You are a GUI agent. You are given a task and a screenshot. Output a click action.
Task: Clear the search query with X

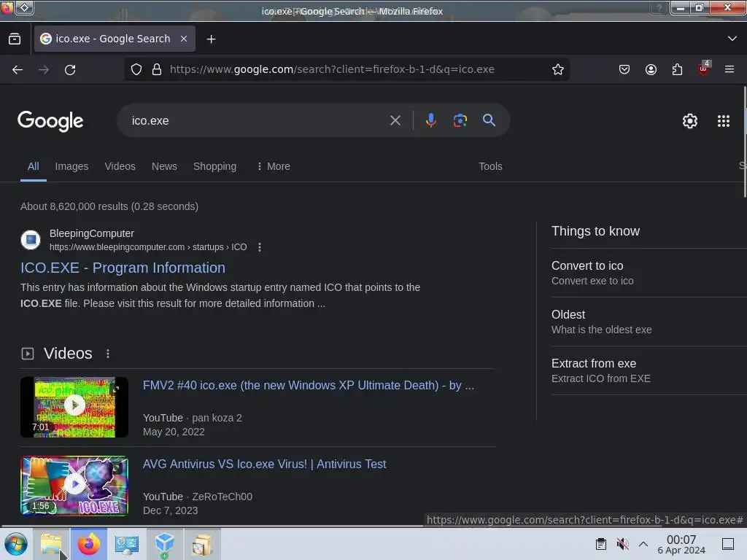[x=395, y=120]
